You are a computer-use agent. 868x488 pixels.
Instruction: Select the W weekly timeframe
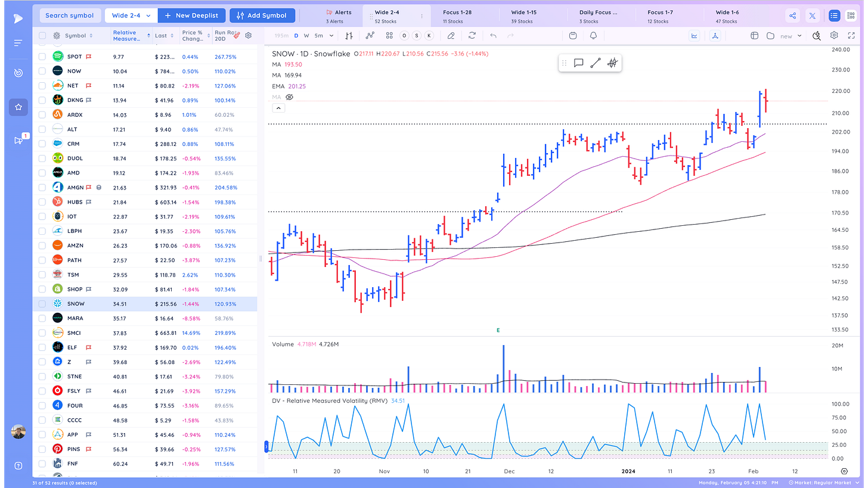pos(306,36)
